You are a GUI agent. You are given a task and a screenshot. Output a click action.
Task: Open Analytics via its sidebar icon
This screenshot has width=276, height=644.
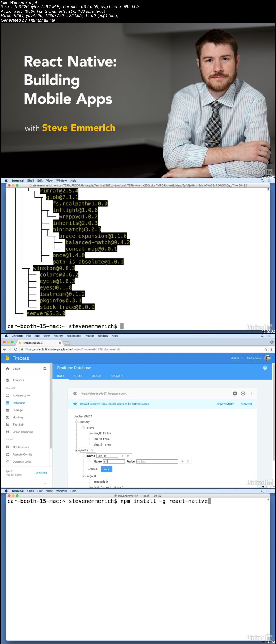pyautogui.click(x=8, y=380)
